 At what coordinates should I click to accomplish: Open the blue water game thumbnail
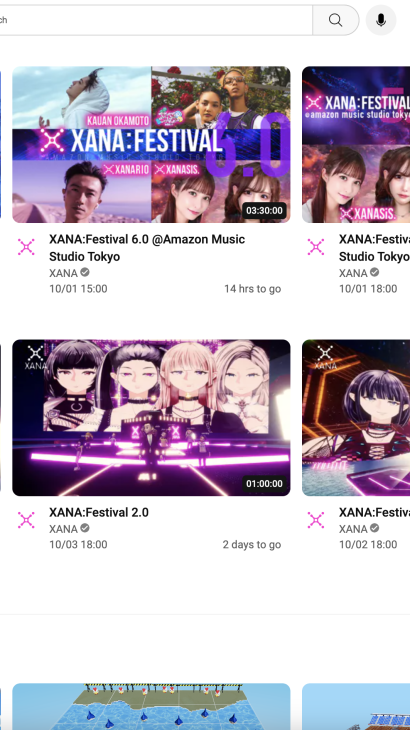pos(151,706)
